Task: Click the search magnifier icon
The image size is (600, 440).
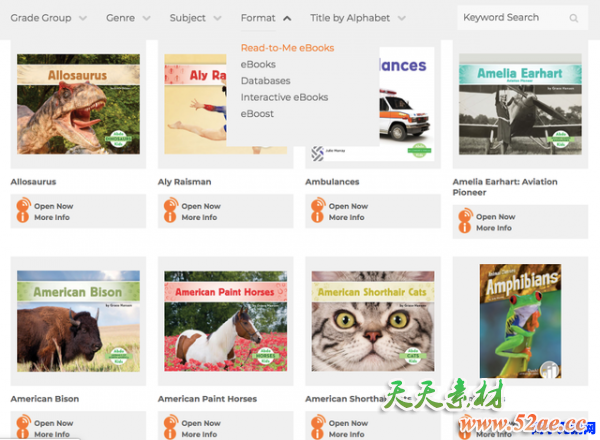Action: (x=573, y=18)
